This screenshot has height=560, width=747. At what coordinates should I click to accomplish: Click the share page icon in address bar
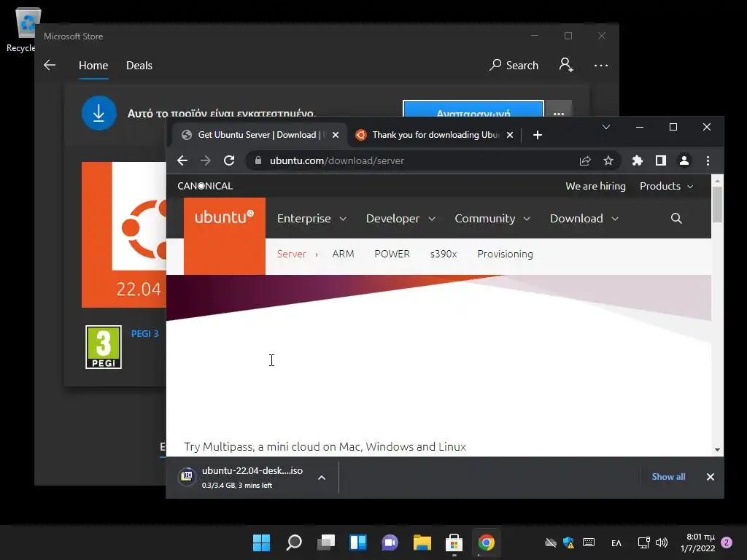coord(585,161)
